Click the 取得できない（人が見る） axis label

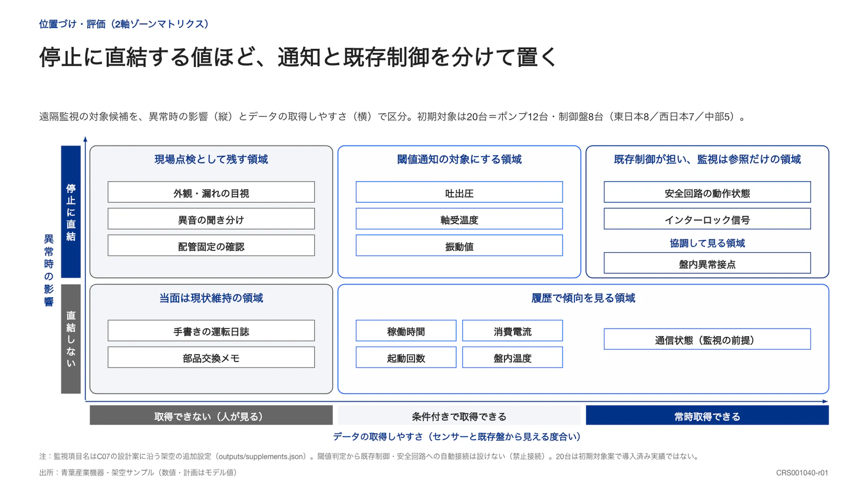coord(211,416)
